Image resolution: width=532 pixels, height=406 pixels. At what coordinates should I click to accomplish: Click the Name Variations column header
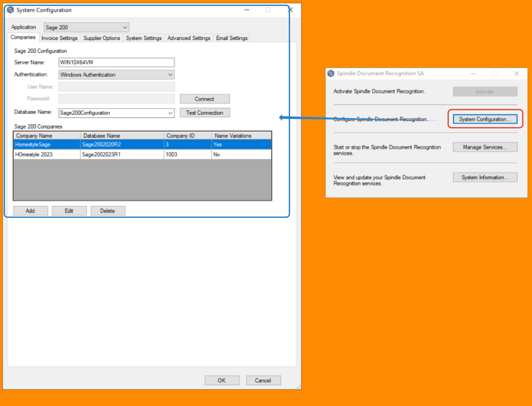click(x=242, y=136)
